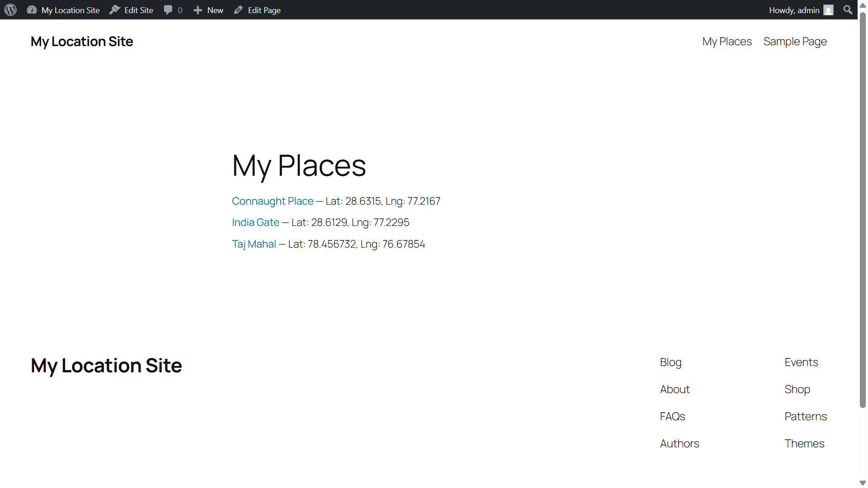
Task: Go to My Places in header navigation
Action: click(727, 42)
